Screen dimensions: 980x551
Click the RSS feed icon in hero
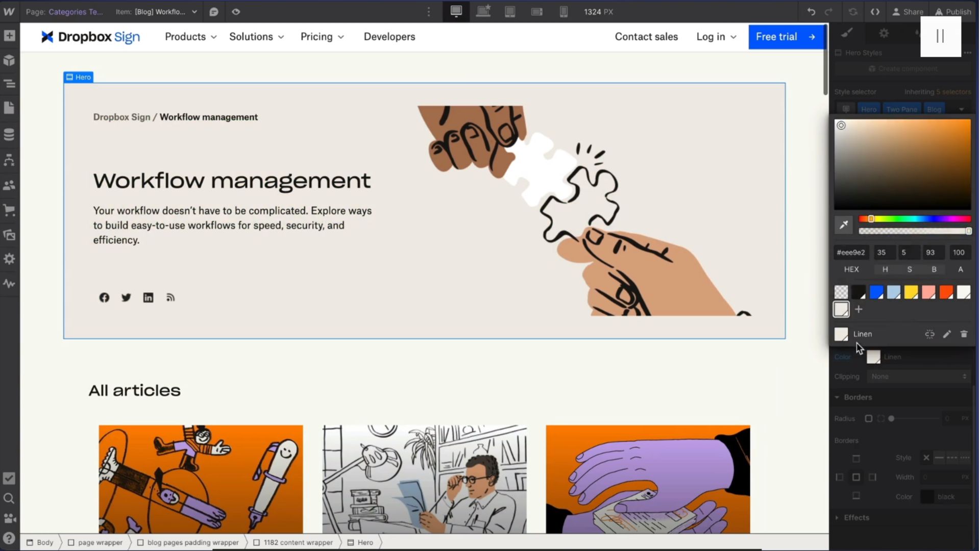click(170, 297)
